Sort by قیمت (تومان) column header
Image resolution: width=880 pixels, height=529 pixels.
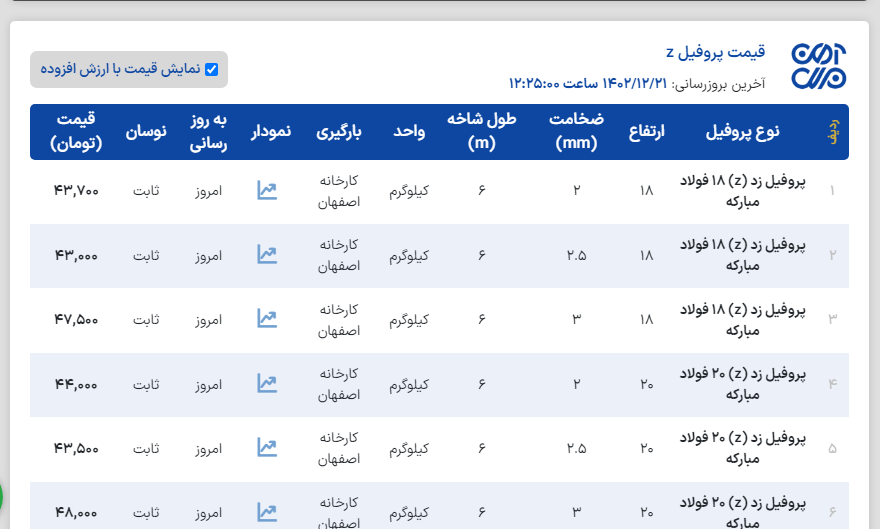coord(76,131)
